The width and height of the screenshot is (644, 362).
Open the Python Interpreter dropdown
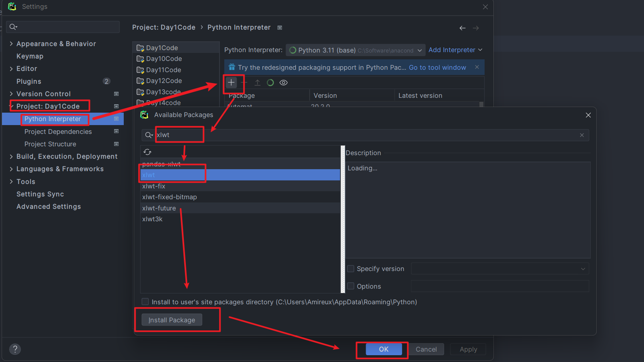pos(356,50)
